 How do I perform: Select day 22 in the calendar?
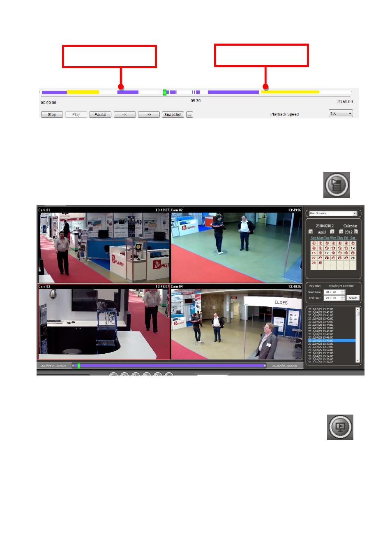pyautogui.click(x=314, y=258)
